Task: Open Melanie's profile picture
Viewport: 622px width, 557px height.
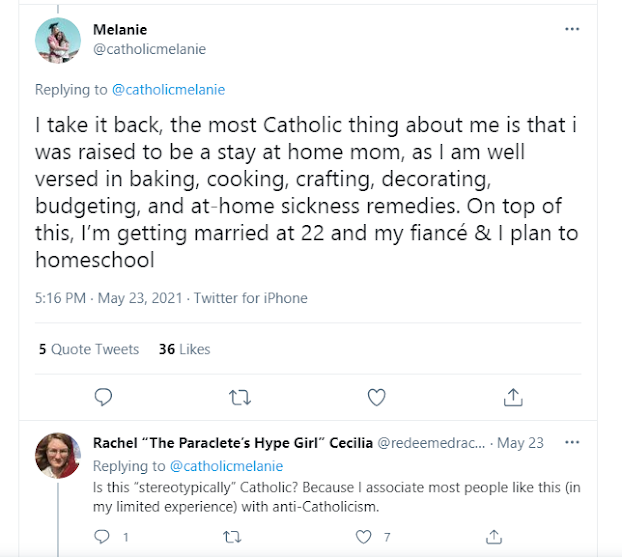Action: pos(58,40)
